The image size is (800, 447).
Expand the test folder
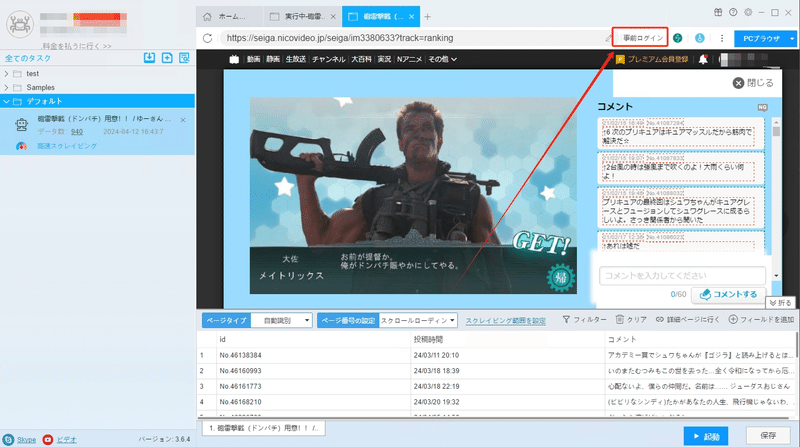click(6, 73)
